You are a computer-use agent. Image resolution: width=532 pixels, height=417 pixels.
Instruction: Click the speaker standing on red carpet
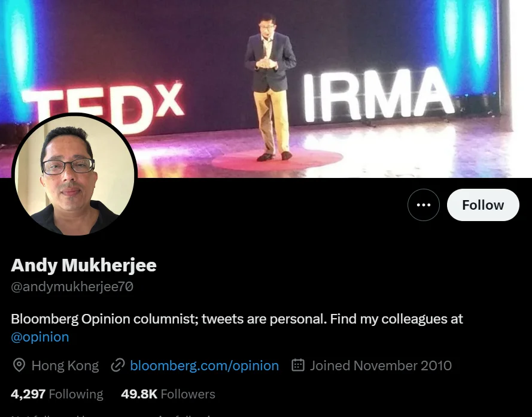coord(270,87)
